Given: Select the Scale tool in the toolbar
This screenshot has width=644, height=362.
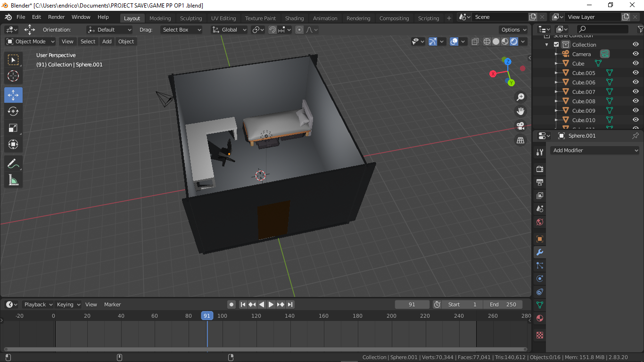Looking at the screenshot, I should (x=13, y=128).
